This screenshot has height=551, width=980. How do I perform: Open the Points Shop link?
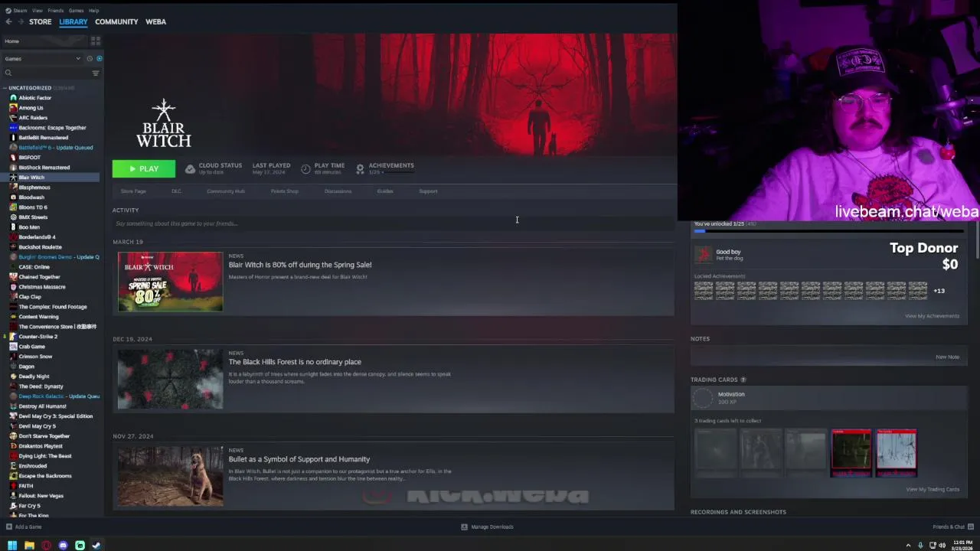(285, 191)
